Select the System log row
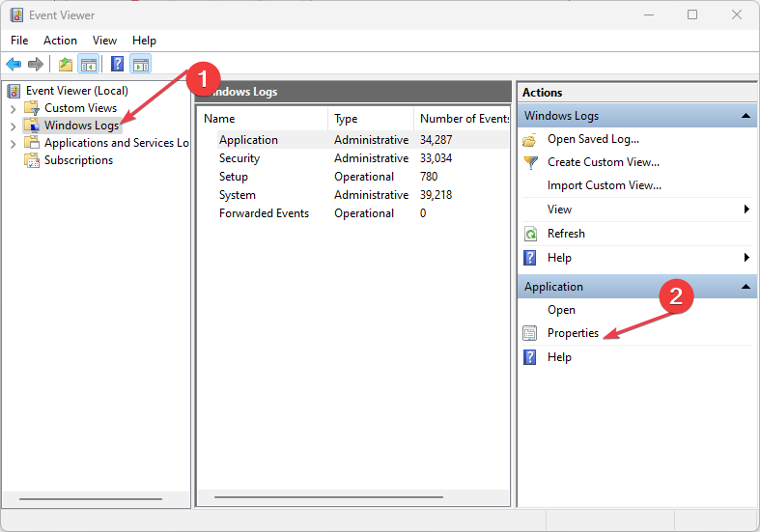Image resolution: width=760 pixels, height=532 pixels. [x=352, y=195]
